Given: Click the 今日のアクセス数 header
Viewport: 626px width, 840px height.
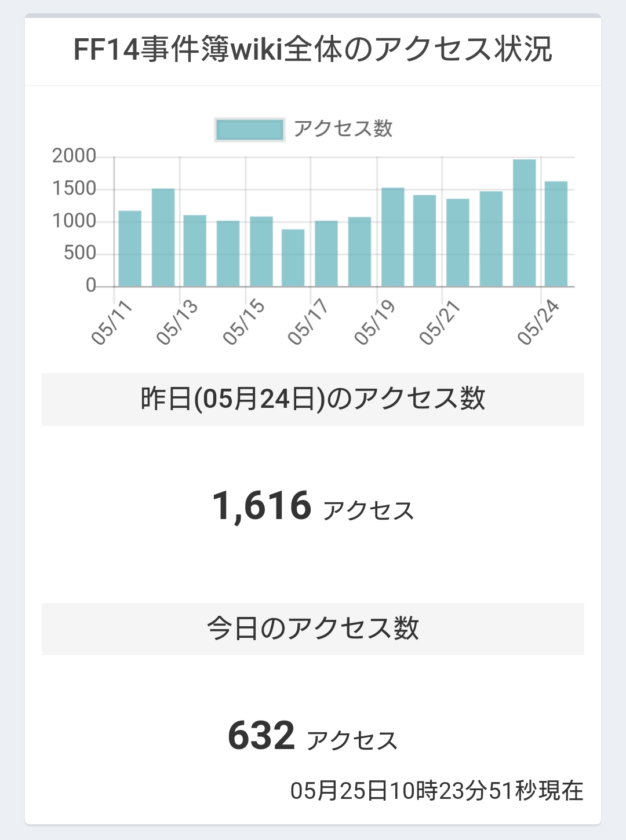Looking at the screenshot, I should point(313,629).
